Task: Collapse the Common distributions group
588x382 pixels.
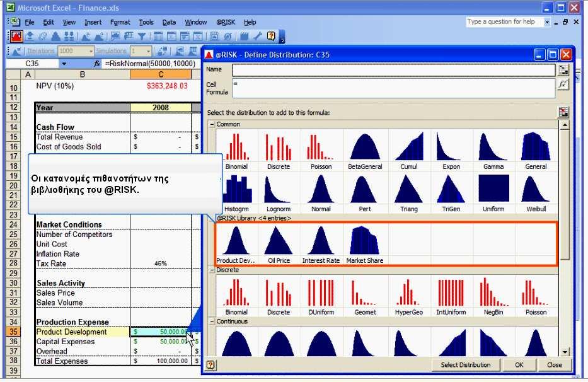Action: pos(212,124)
